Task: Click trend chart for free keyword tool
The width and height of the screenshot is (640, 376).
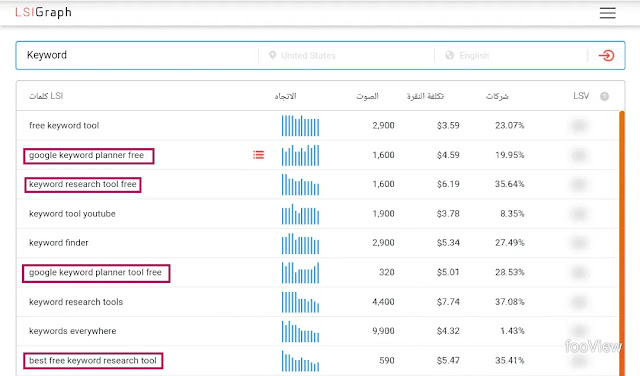Action: (300, 125)
